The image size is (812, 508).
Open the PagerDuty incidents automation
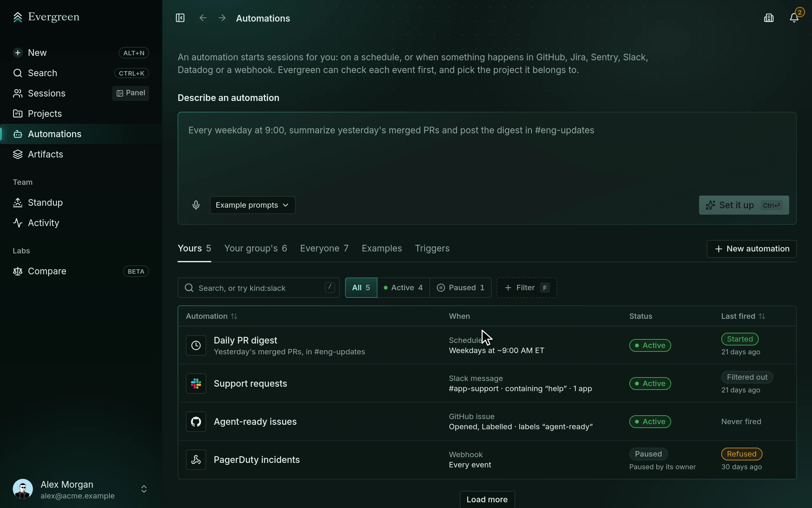point(487,460)
